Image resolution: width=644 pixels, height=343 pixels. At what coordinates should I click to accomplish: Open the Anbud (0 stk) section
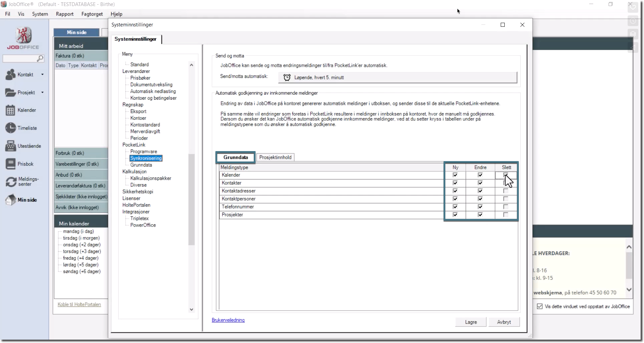click(x=82, y=175)
